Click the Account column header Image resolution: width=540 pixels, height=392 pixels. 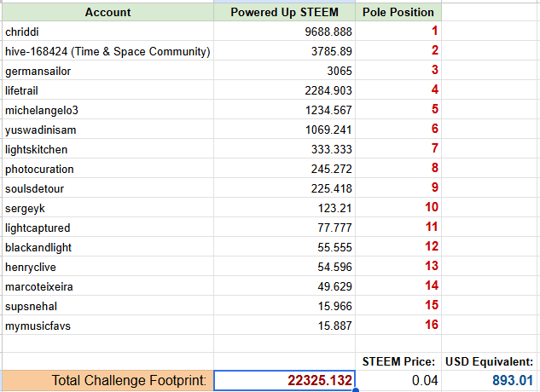click(x=107, y=13)
